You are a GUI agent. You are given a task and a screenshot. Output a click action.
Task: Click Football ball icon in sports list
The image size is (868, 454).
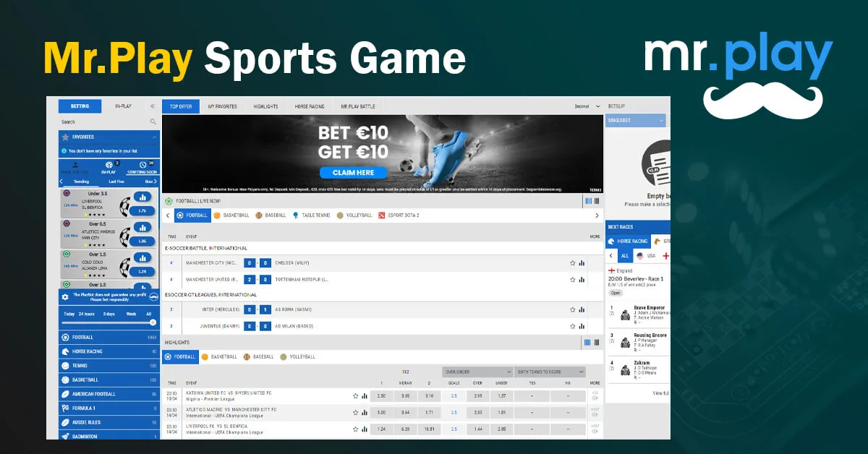[x=66, y=337]
